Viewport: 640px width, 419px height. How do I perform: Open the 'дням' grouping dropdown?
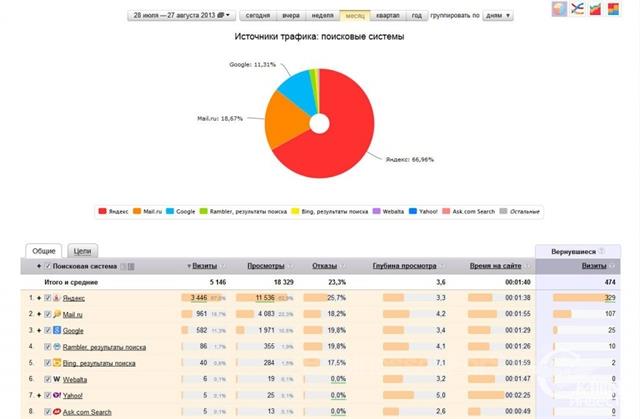click(498, 16)
